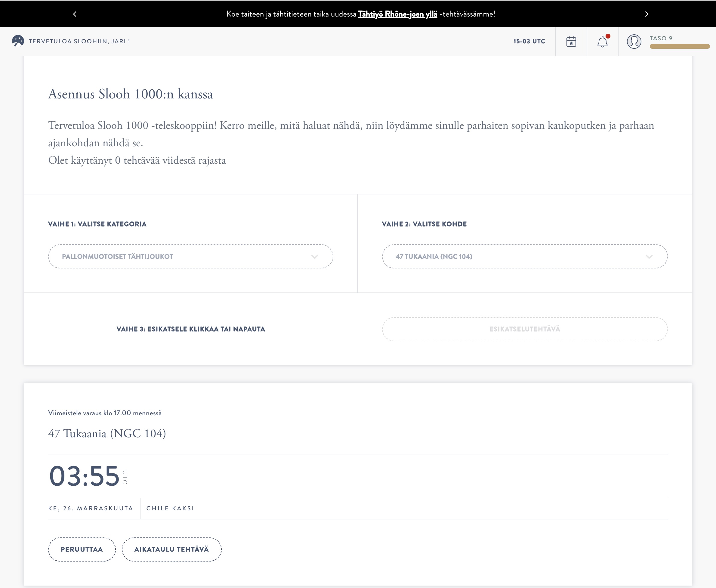Click the Slooh logo icon
The image size is (716, 588).
[x=18, y=41]
